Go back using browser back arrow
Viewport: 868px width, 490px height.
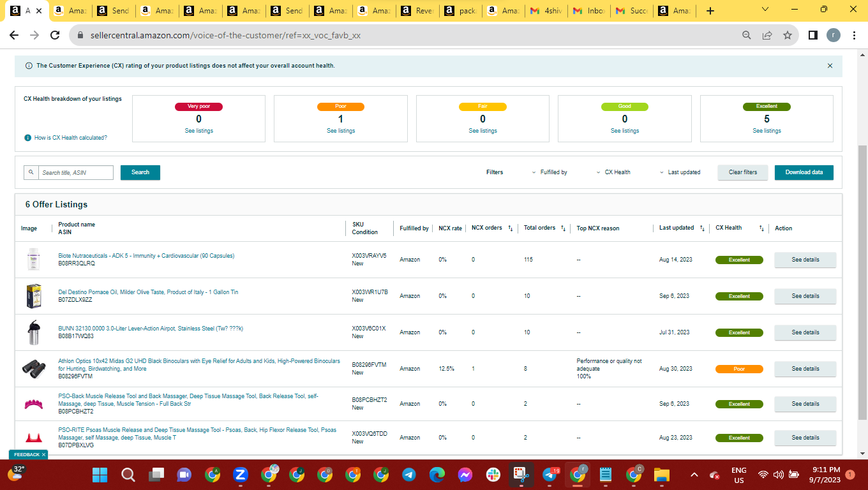click(x=15, y=36)
